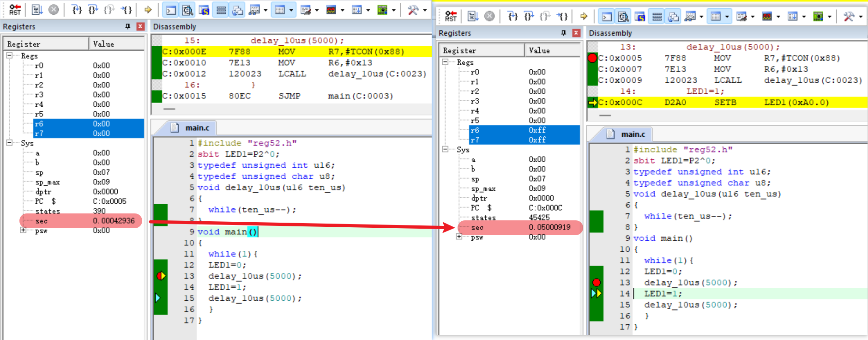The height and width of the screenshot is (340, 868).
Task: Toggle Disassembly window button in left toolbar
Action: (x=187, y=10)
